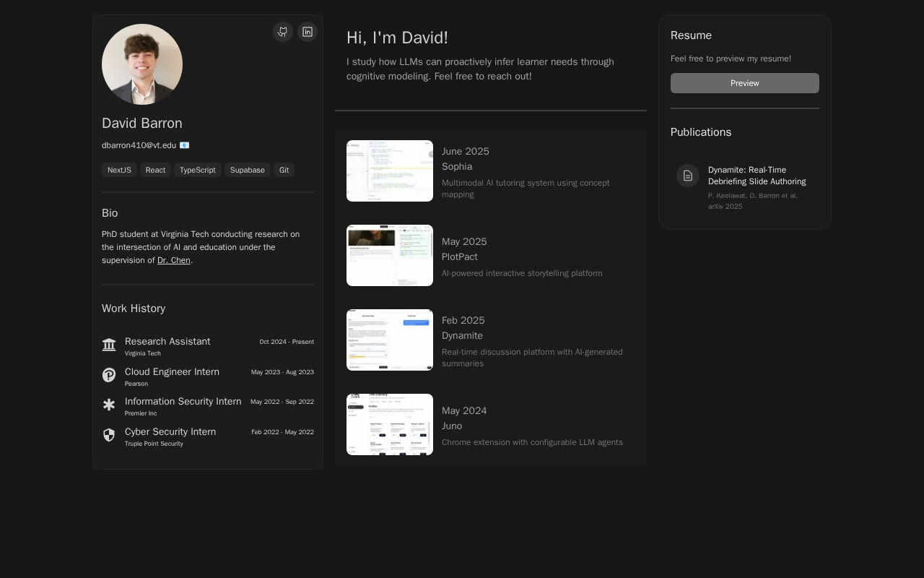Click the 'Hi, I'm David!' heading
Image resolution: width=924 pixels, height=578 pixels.
tap(397, 38)
